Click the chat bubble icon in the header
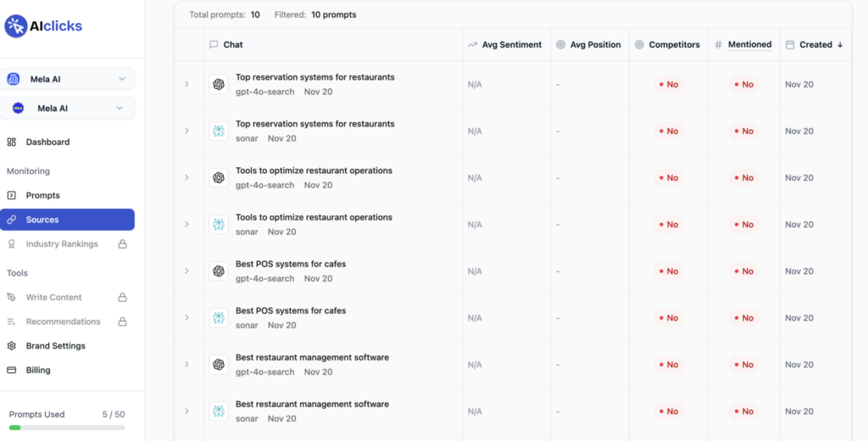Image resolution: width=868 pixels, height=441 pixels. tap(214, 44)
